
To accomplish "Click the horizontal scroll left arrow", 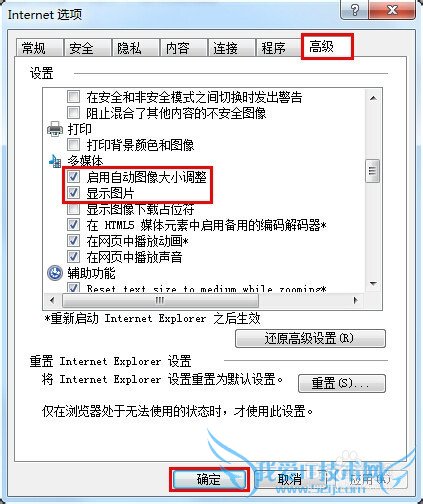I will click(x=52, y=300).
